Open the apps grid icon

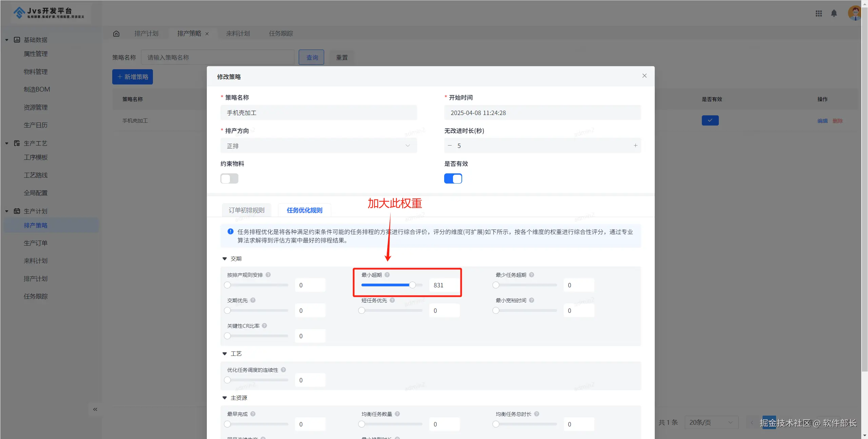coord(818,13)
